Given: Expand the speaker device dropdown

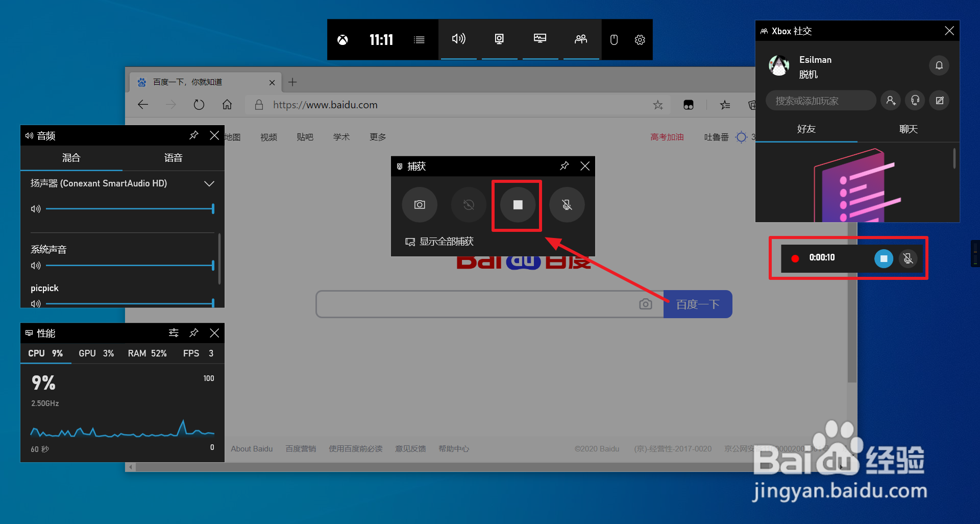Looking at the screenshot, I should (x=209, y=184).
